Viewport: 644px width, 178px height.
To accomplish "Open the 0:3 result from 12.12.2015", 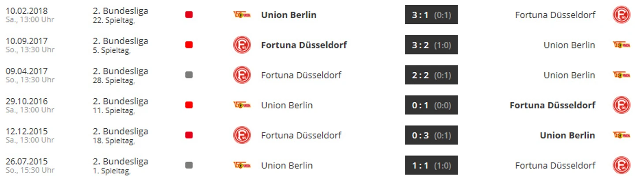I will coord(431,135).
